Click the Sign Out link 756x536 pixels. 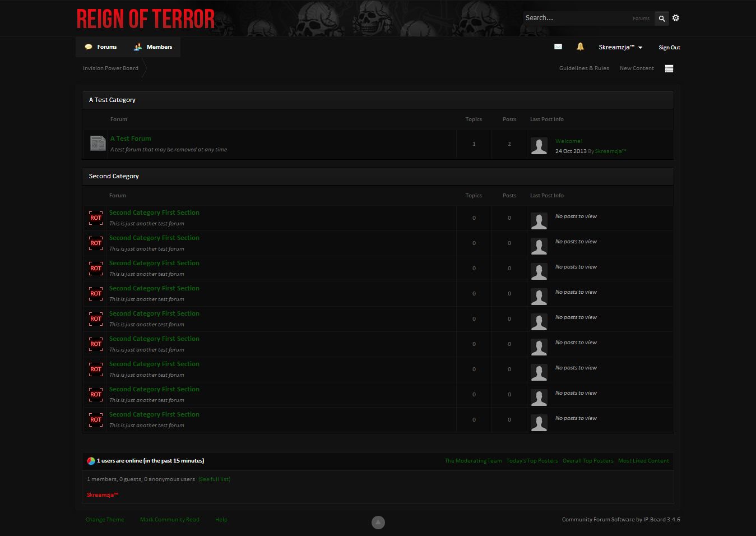pyautogui.click(x=669, y=48)
